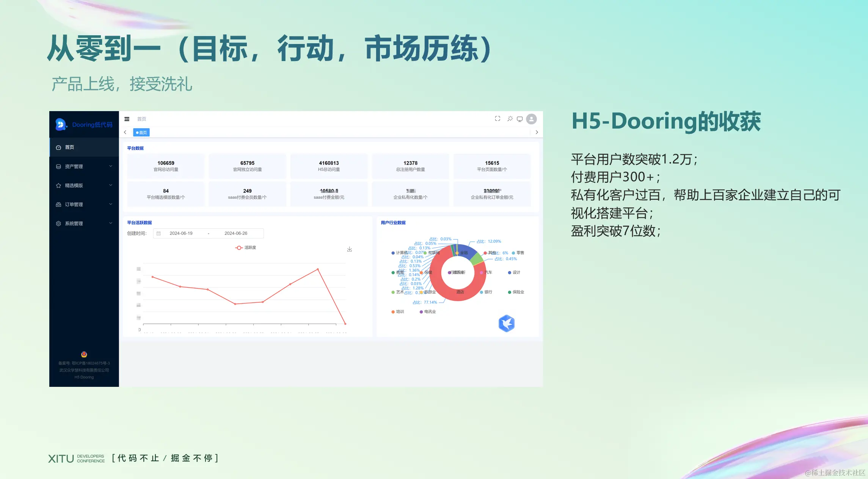Screen dimensions: 868x479
Task: Click the monitor display icon in header
Action: (x=520, y=119)
